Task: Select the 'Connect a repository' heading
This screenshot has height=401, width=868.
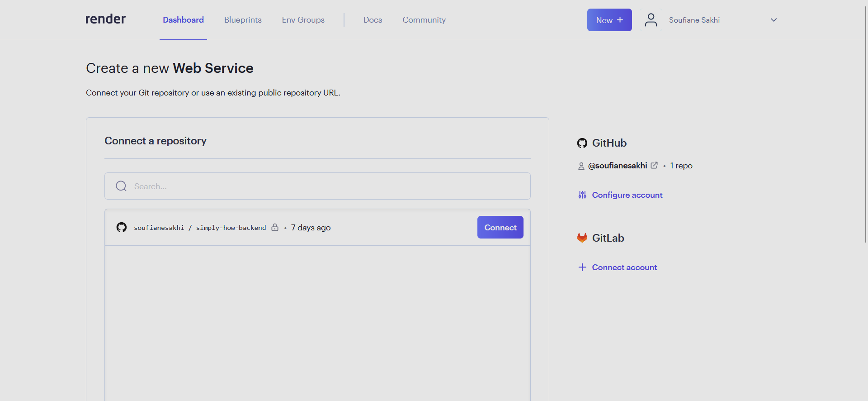Action: [x=156, y=141]
